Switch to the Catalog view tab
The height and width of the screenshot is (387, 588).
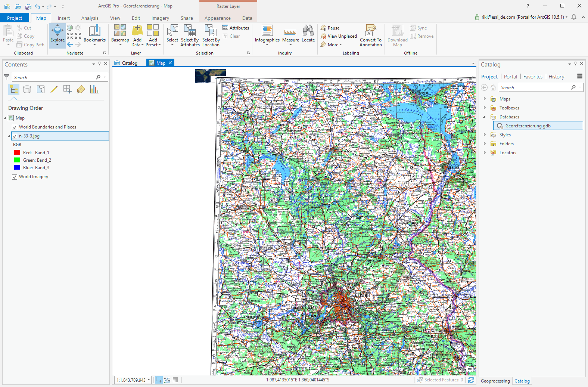tap(126, 63)
